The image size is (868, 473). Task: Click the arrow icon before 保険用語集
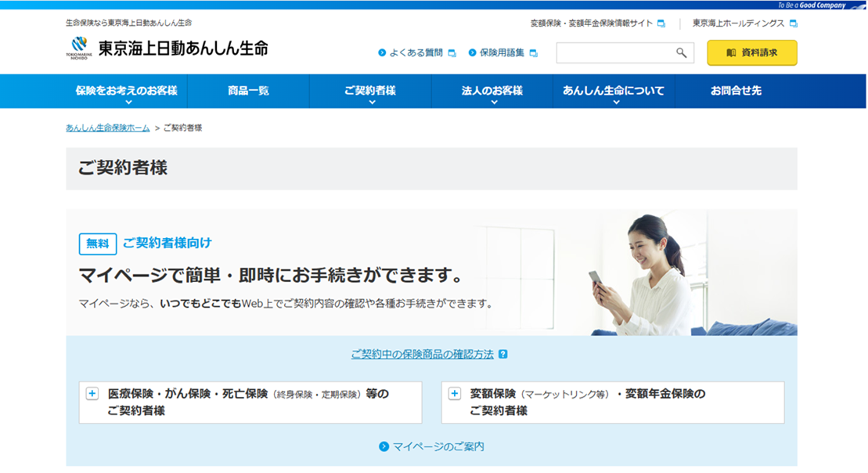pyautogui.click(x=472, y=53)
